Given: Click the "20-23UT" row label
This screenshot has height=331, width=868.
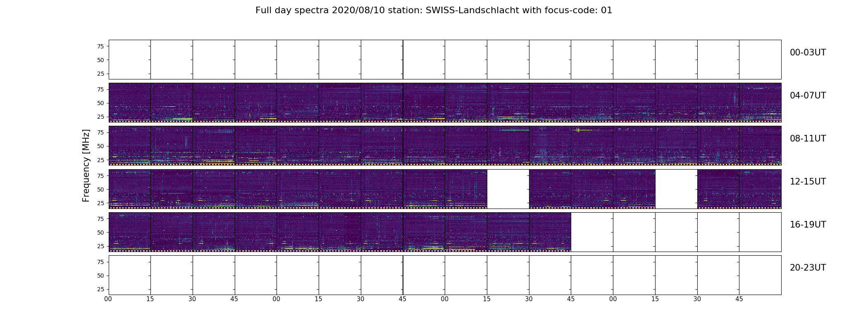Looking at the screenshot, I should click(x=808, y=268).
